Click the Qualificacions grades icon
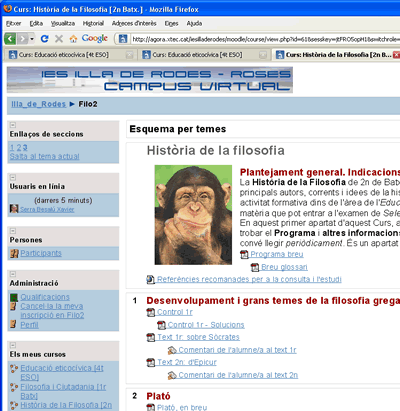The image size is (400, 411). pyautogui.click(x=14, y=297)
